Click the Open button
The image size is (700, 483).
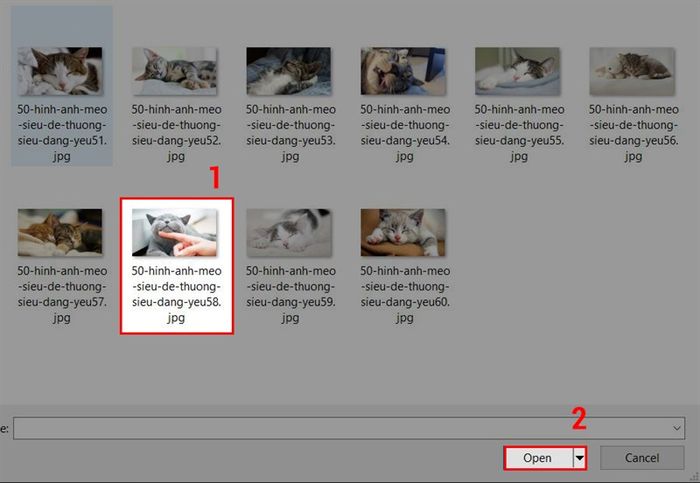[x=538, y=458]
